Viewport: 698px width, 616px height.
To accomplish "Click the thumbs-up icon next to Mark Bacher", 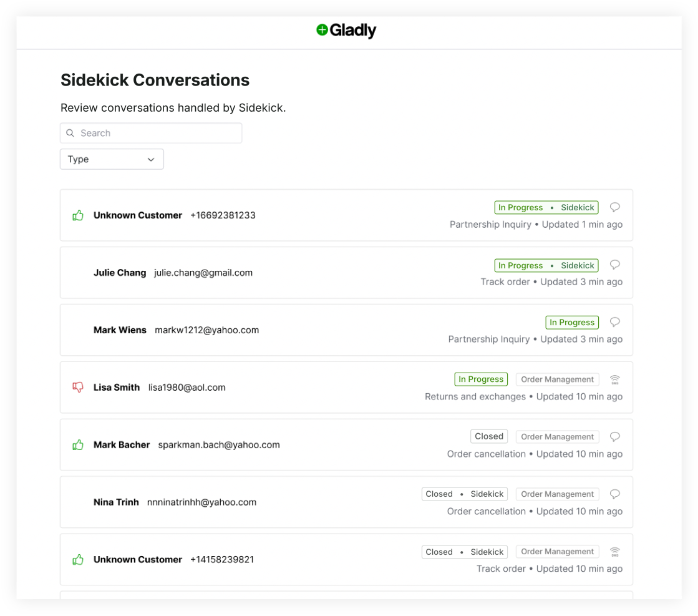I will point(78,444).
